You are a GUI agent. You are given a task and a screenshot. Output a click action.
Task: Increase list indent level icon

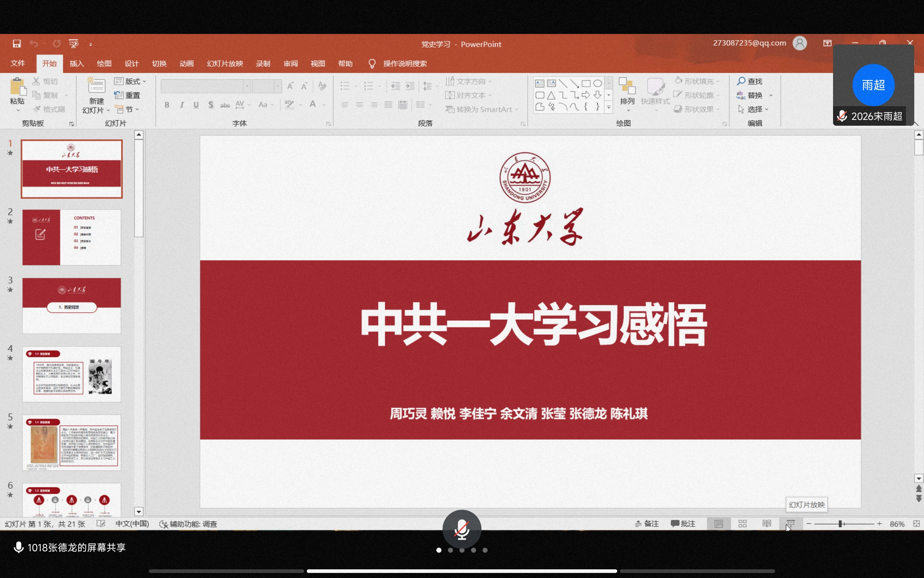click(410, 86)
